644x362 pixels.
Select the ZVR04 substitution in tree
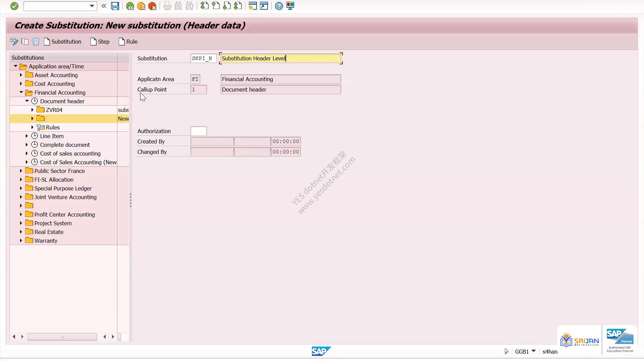coord(54,110)
